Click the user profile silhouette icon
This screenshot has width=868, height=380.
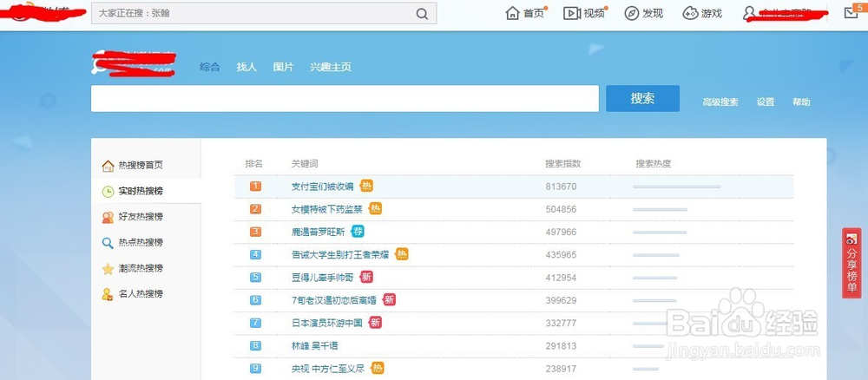pos(749,13)
